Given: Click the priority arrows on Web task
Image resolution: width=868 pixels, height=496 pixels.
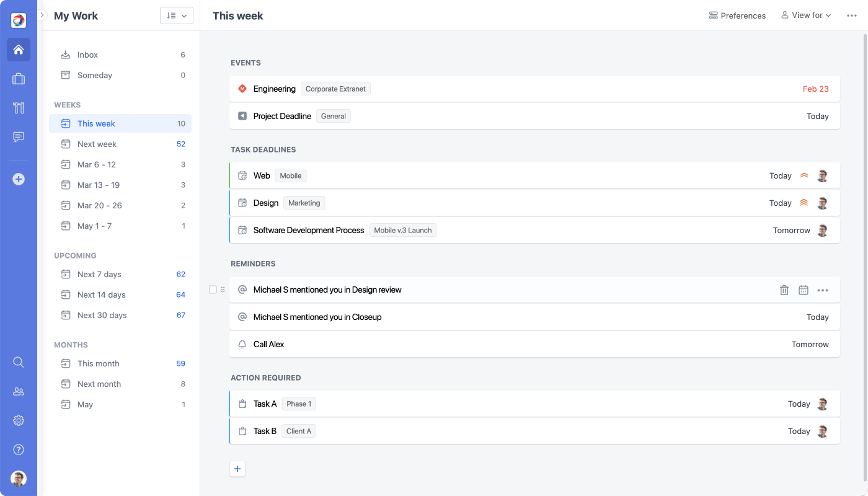Looking at the screenshot, I should pos(804,175).
